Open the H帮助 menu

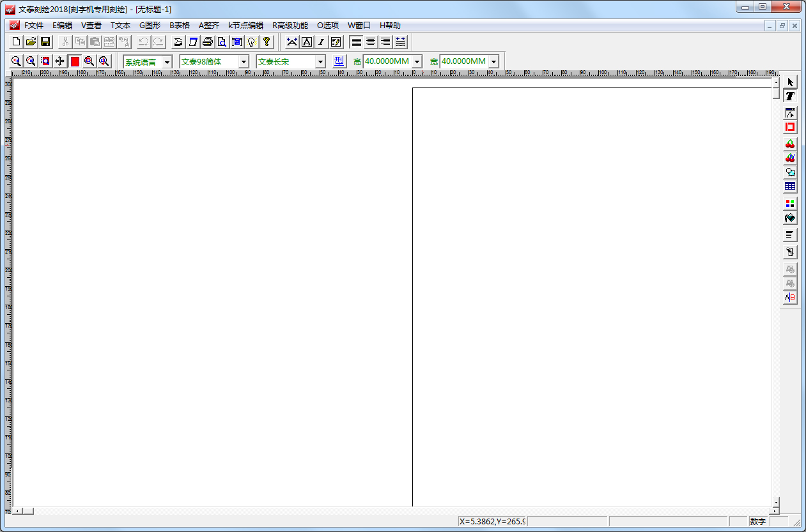click(x=390, y=26)
